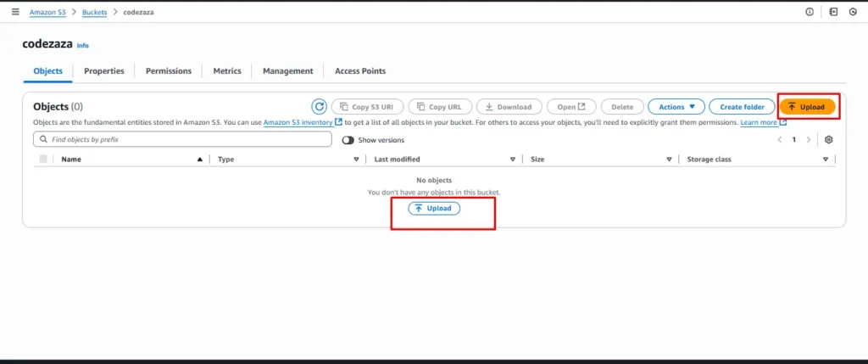Screen dimensions: 868x364
Task: Click the Type column header
Action: click(225, 159)
